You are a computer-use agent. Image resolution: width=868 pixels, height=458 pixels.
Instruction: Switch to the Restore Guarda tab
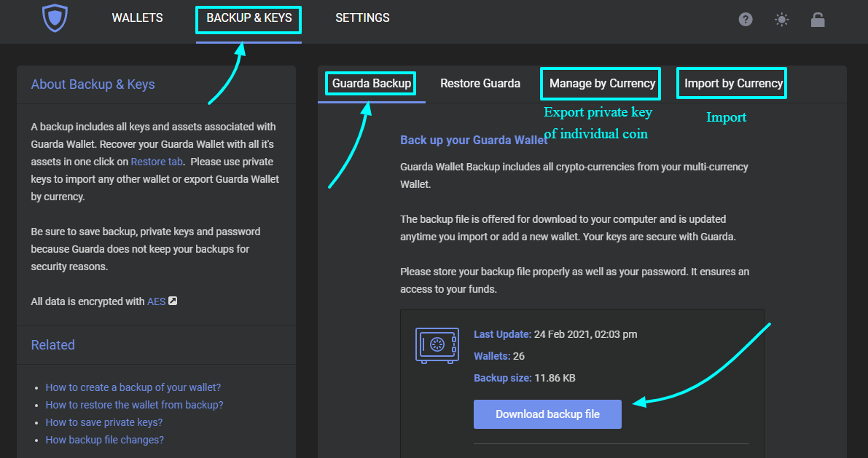(480, 83)
